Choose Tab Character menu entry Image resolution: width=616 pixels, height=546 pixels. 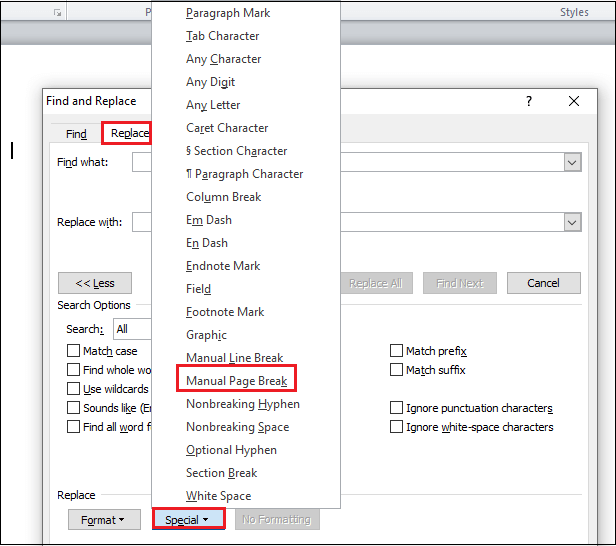coord(246,36)
